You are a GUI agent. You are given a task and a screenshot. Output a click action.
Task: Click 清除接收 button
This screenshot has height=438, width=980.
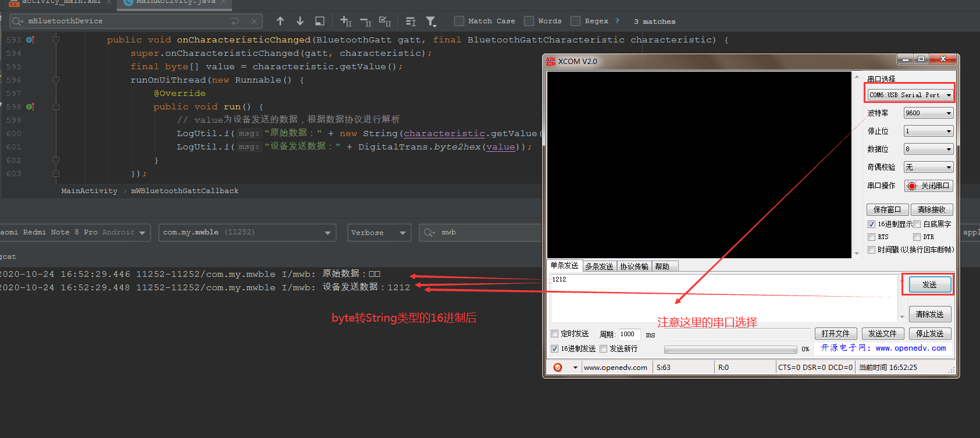pyautogui.click(x=932, y=209)
